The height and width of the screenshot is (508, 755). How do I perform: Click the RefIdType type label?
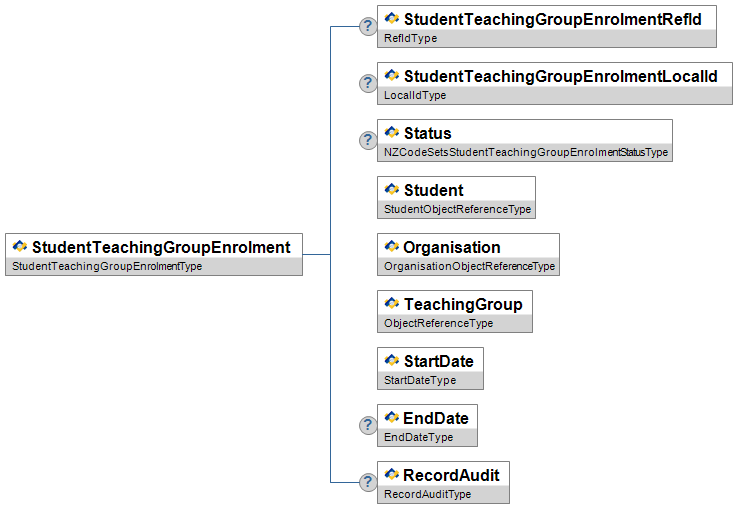coord(410,38)
